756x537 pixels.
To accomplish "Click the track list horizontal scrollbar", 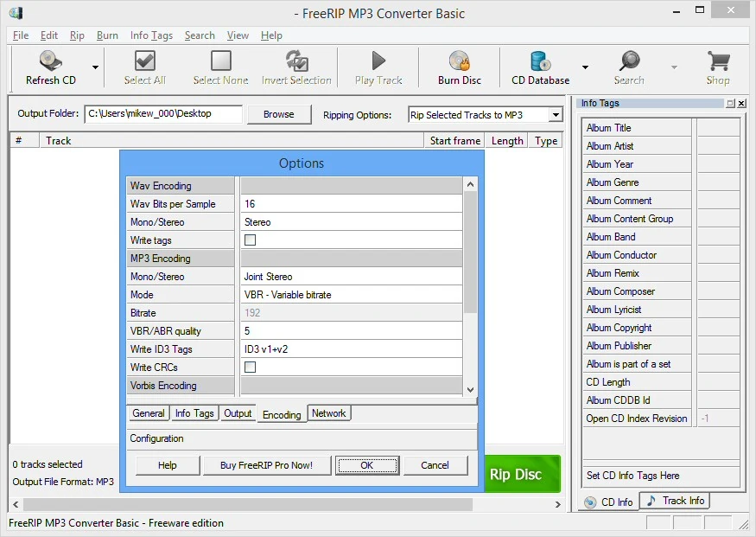I will click(248, 504).
